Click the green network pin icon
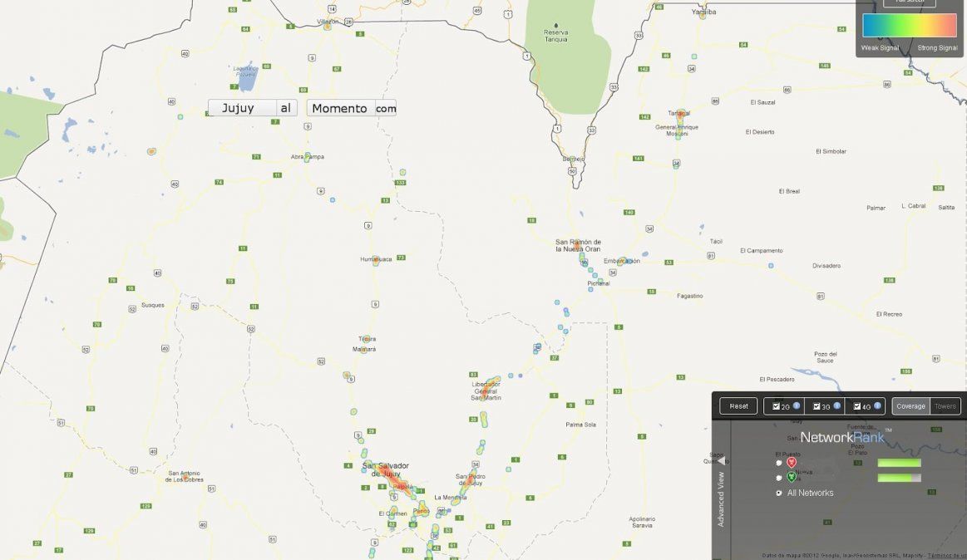The width and height of the screenshot is (967, 560). click(x=791, y=477)
